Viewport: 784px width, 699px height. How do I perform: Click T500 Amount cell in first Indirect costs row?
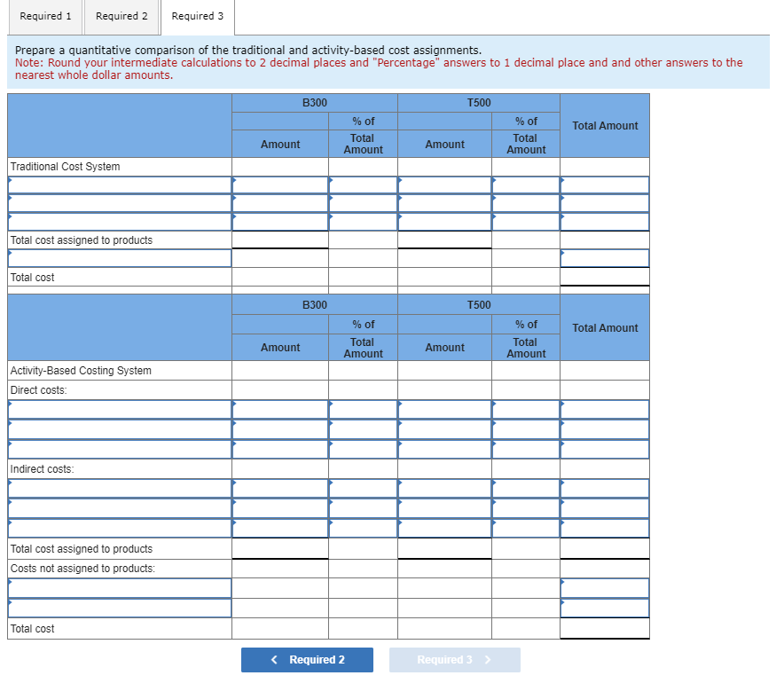(x=444, y=489)
